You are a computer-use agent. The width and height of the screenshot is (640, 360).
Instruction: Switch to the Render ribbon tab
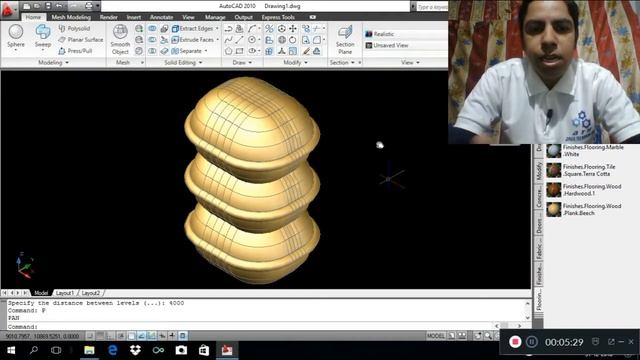pos(109,17)
